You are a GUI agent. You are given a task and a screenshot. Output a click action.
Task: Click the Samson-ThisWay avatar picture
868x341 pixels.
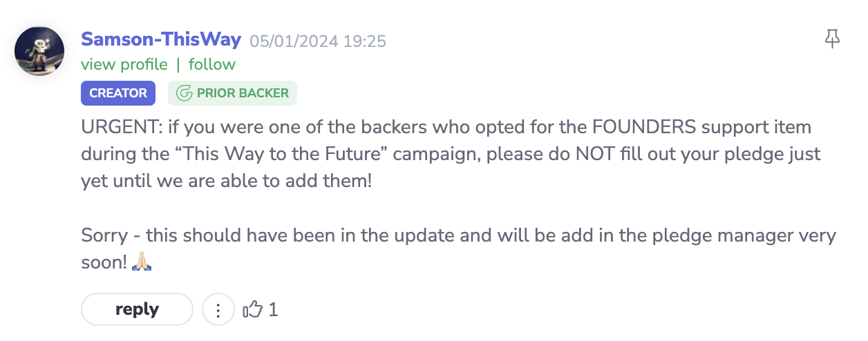click(39, 52)
